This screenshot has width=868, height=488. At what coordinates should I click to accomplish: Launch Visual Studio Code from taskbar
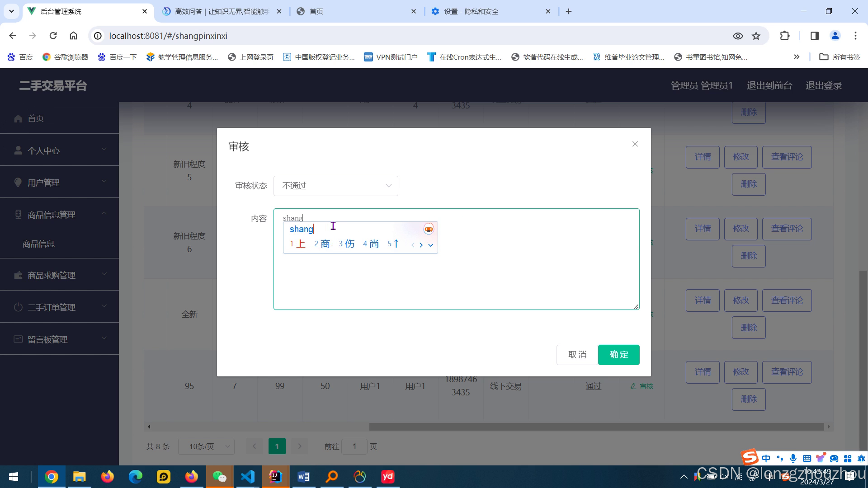[248, 477]
